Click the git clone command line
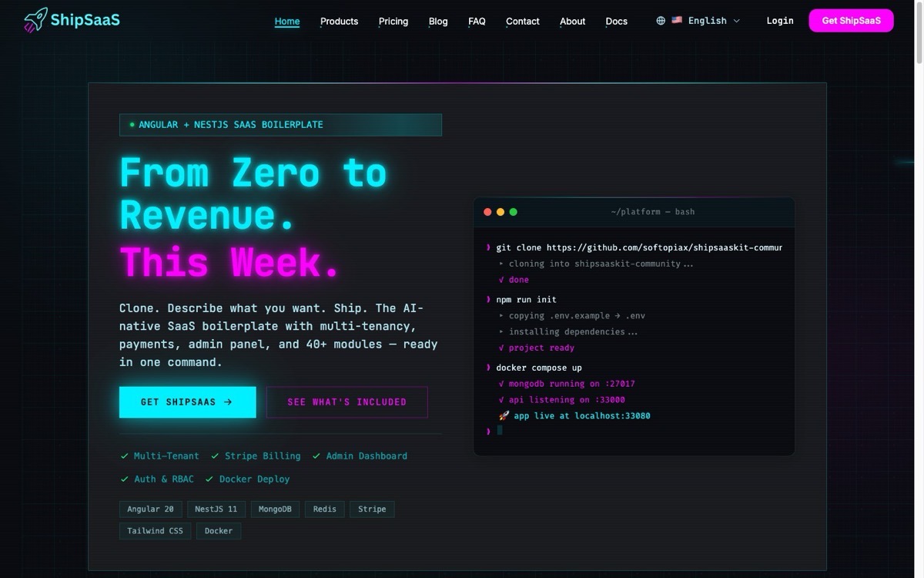924x578 pixels. point(634,248)
